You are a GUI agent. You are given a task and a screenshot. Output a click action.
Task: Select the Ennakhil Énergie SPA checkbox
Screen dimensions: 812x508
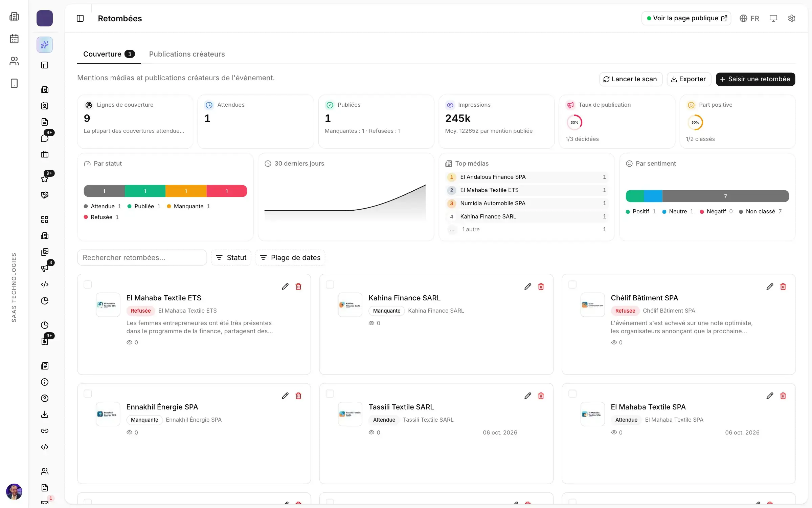(88, 394)
